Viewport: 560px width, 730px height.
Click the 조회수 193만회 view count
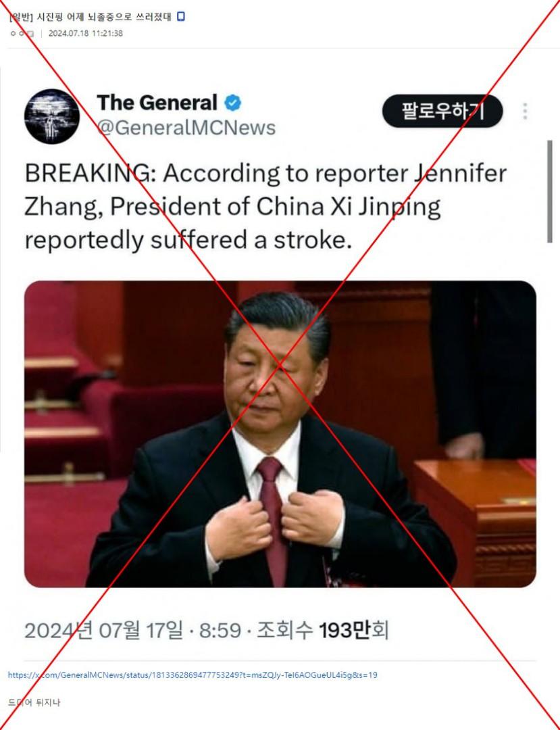(x=323, y=631)
